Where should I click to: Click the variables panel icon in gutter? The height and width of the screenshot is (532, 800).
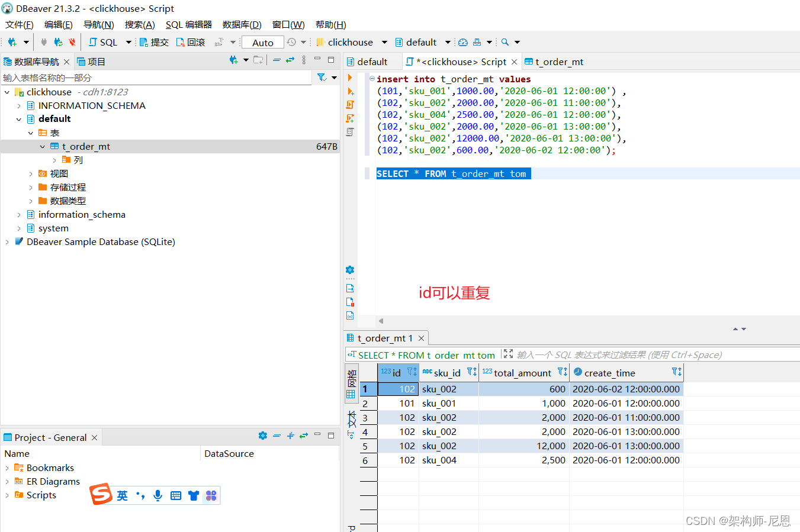click(x=350, y=315)
